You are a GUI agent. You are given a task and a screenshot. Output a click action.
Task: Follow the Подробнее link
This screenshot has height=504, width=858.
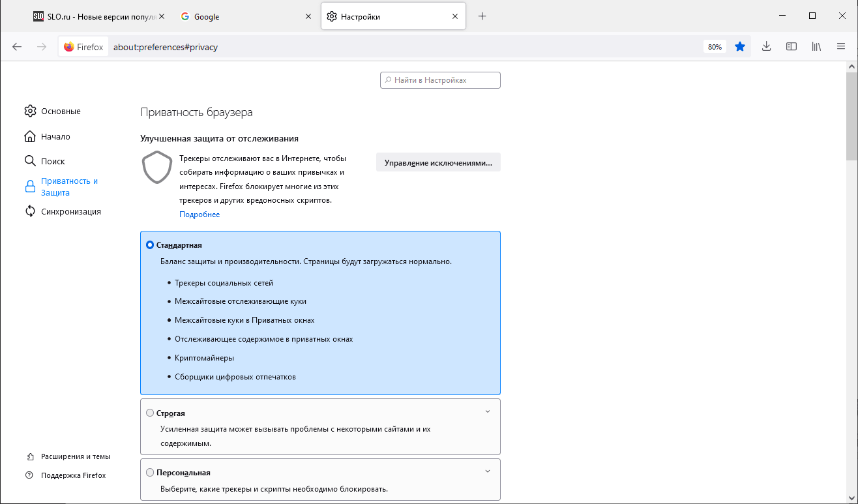[x=200, y=215]
